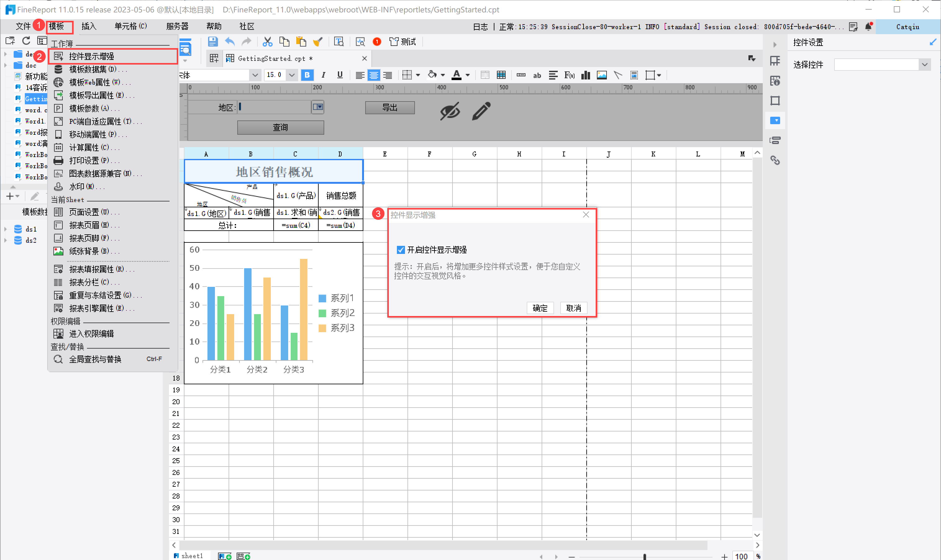Click the Save template icon
Image resolution: width=941 pixels, height=560 pixels.
pos(212,42)
